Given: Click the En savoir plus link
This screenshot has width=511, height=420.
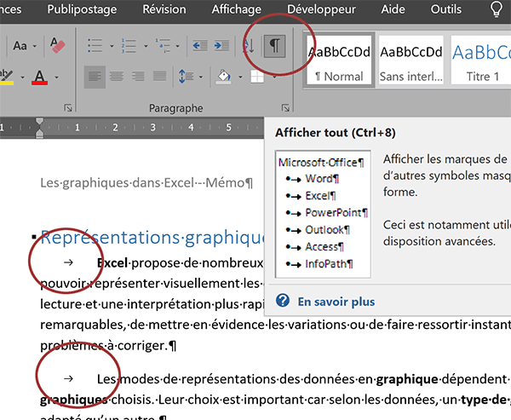Looking at the screenshot, I should coord(336,302).
